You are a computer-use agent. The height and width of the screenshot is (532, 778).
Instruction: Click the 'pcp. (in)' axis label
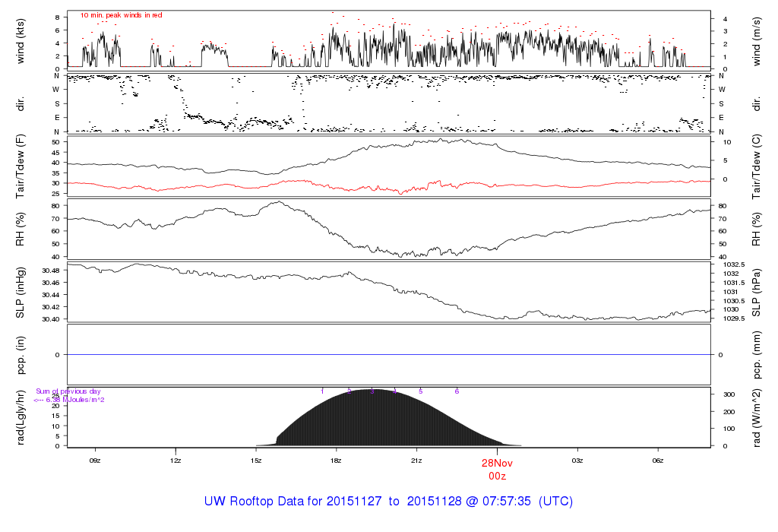(x=21, y=356)
